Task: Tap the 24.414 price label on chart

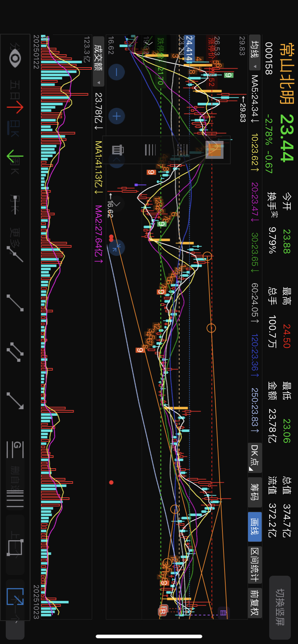Action: (189, 48)
